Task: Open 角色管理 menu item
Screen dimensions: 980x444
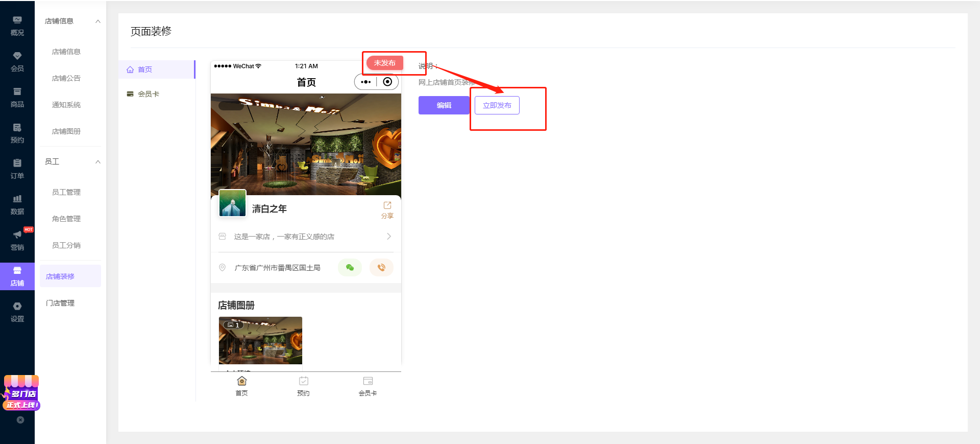Action: [66, 219]
